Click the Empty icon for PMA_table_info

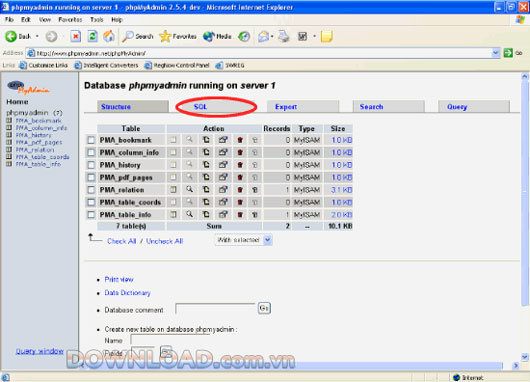point(255,215)
